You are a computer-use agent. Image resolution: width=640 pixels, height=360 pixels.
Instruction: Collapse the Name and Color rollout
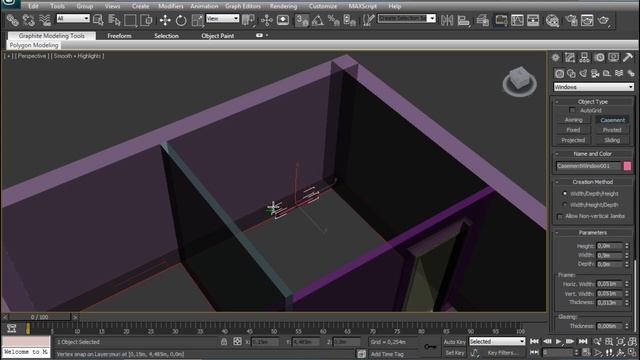point(593,154)
